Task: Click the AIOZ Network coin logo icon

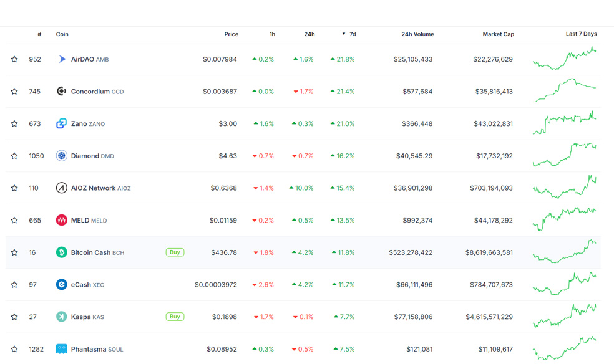Action: coord(62,188)
